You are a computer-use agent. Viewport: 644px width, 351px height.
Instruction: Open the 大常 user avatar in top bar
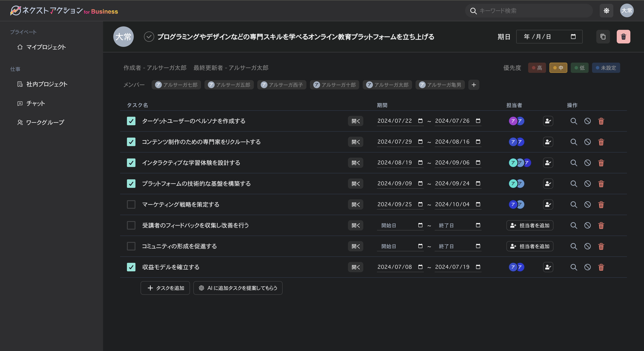point(627,10)
